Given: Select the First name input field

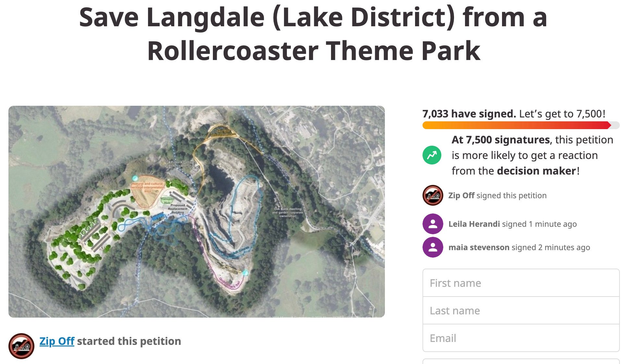Looking at the screenshot, I should (519, 283).
